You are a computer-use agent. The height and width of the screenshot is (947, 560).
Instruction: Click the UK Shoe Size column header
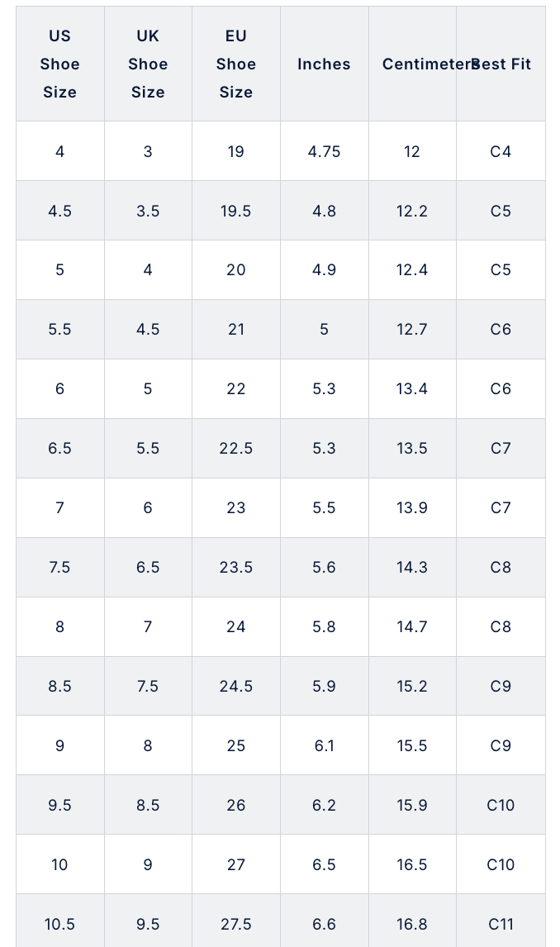point(148,64)
